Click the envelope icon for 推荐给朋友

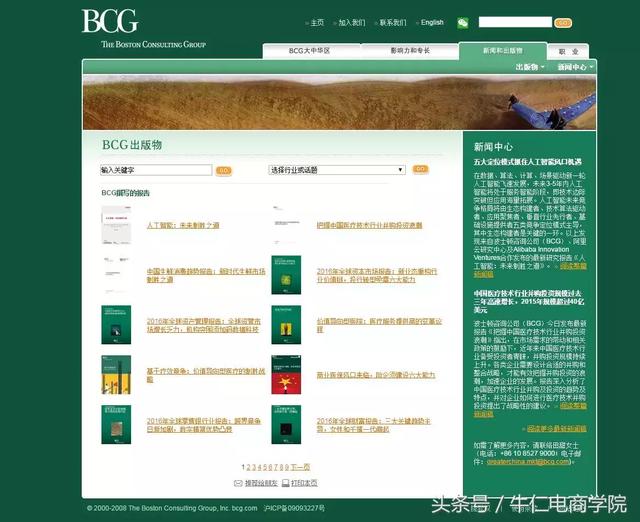point(238,483)
